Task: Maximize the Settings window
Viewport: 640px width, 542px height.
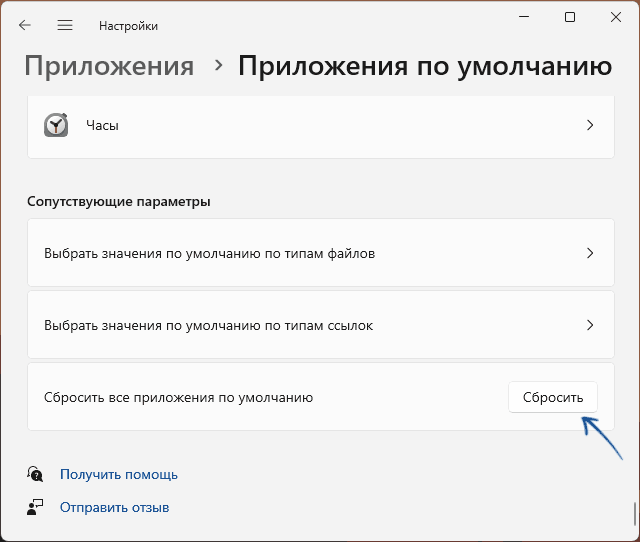Action: click(570, 17)
